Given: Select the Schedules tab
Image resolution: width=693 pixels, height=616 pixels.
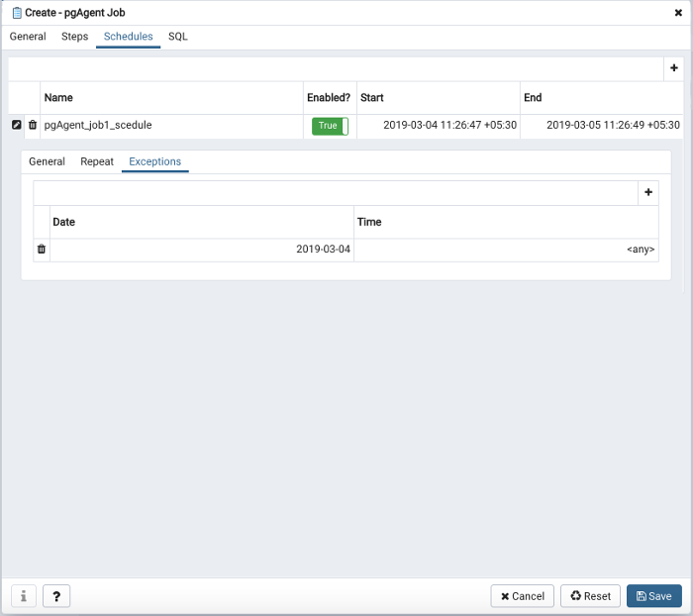Looking at the screenshot, I should pos(129,37).
